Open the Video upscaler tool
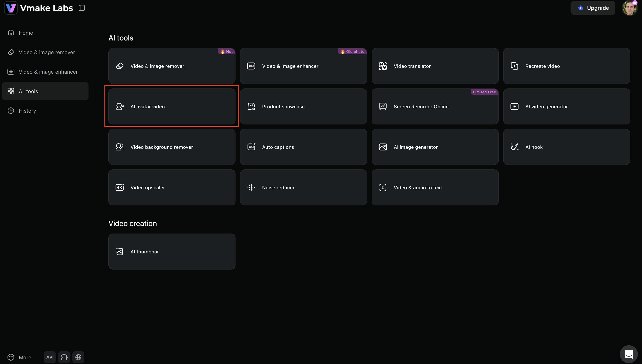Screen dimensions: 642x364 click(172, 187)
